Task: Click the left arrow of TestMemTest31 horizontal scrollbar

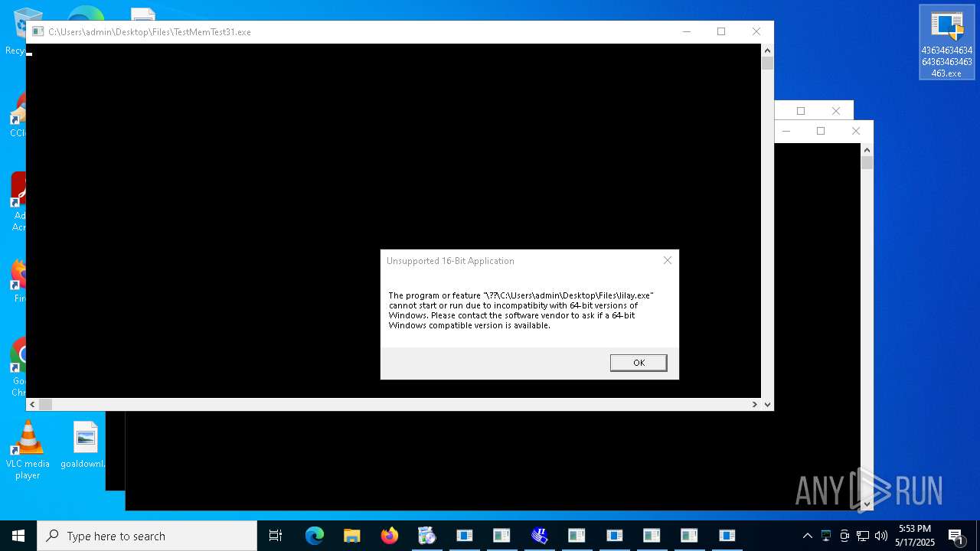Action: click(32, 404)
